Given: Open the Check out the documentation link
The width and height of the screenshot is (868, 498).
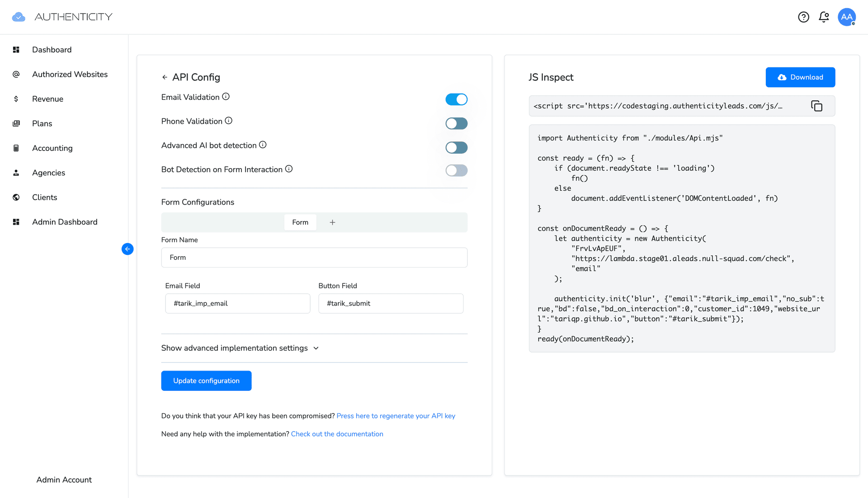Looking at the screenshot, I should 337,434.
